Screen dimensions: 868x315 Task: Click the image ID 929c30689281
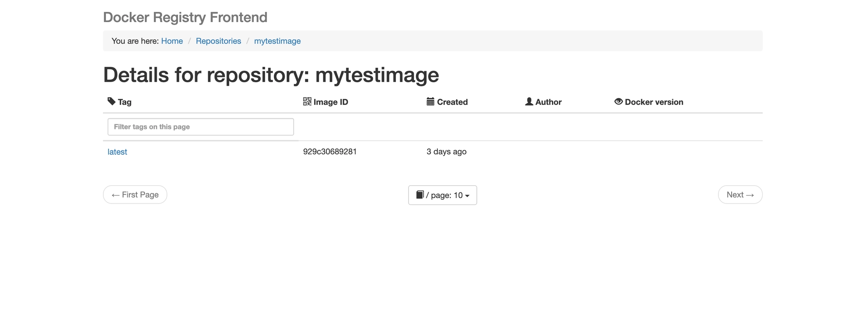(x=330, y=152)
